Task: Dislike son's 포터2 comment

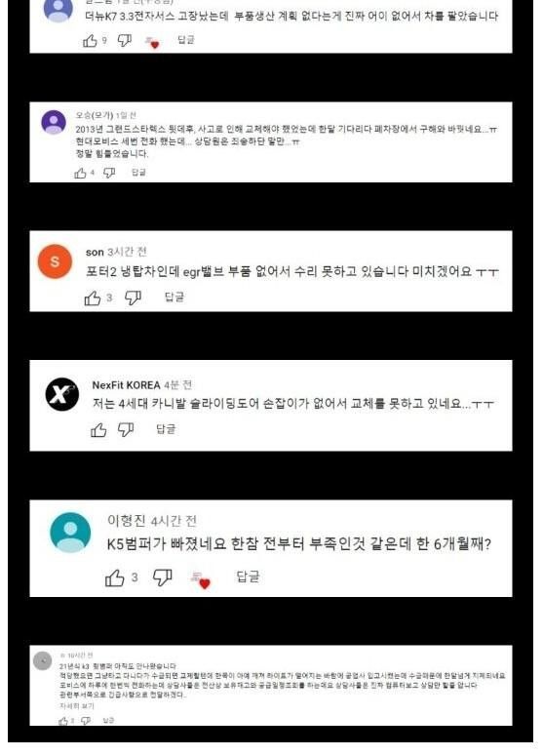Action: coord(133,298)
